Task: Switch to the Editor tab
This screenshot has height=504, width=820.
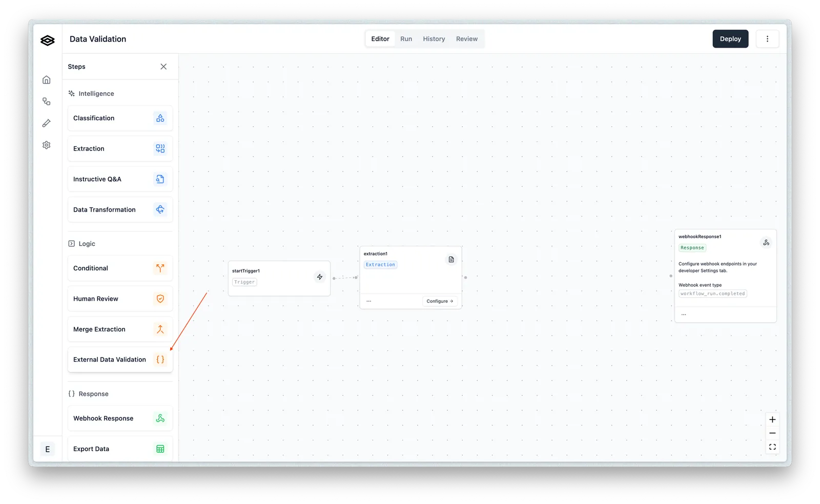Action: pos(380,39)
